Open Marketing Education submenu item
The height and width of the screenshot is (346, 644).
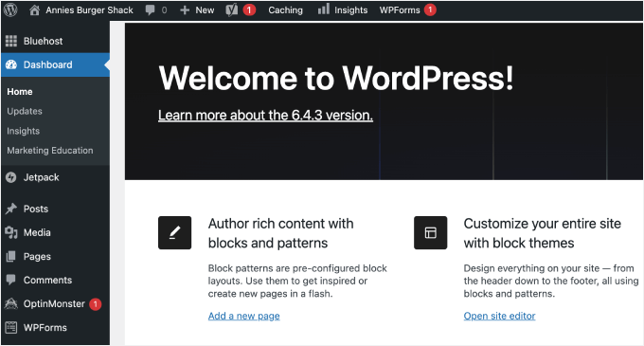[50, 151]
